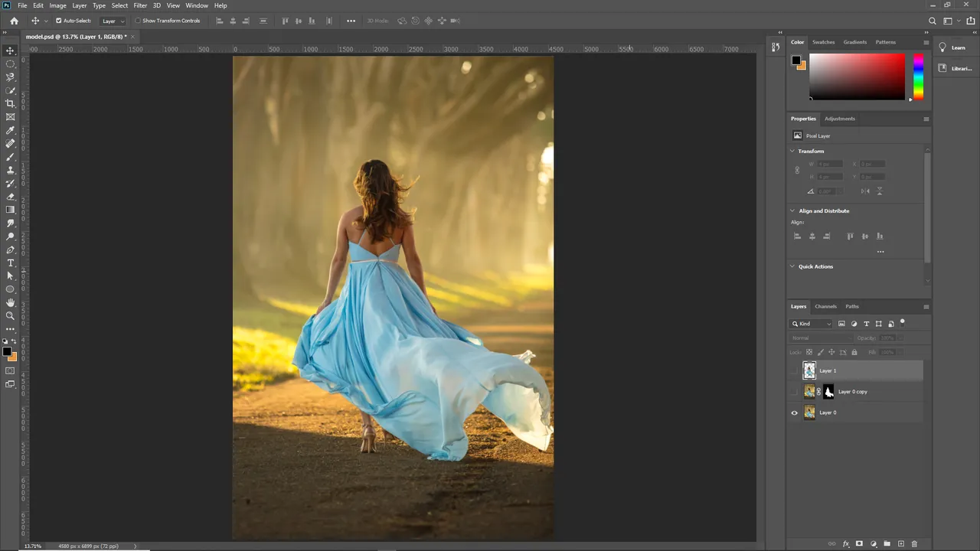This screenshot has width=980, height=551.
Task: Open Properties panel hamburger menu
Action: [x=926, y=119]
